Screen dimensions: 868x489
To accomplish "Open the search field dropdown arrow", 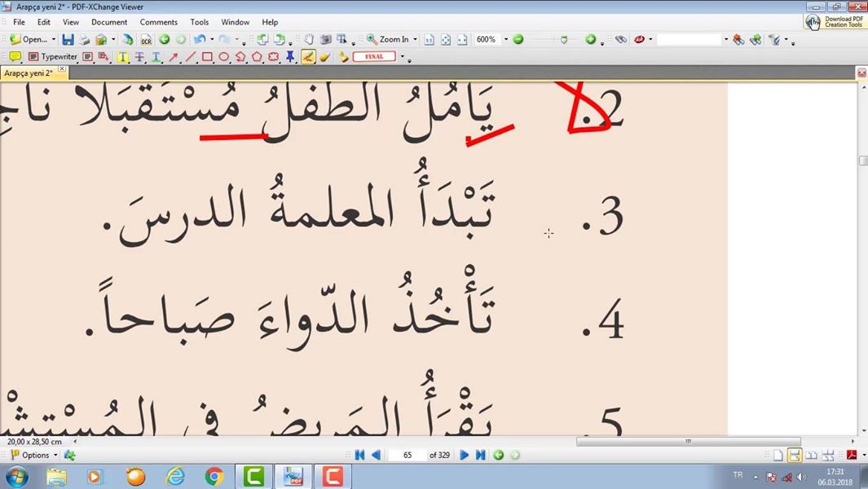I will 725,39.
